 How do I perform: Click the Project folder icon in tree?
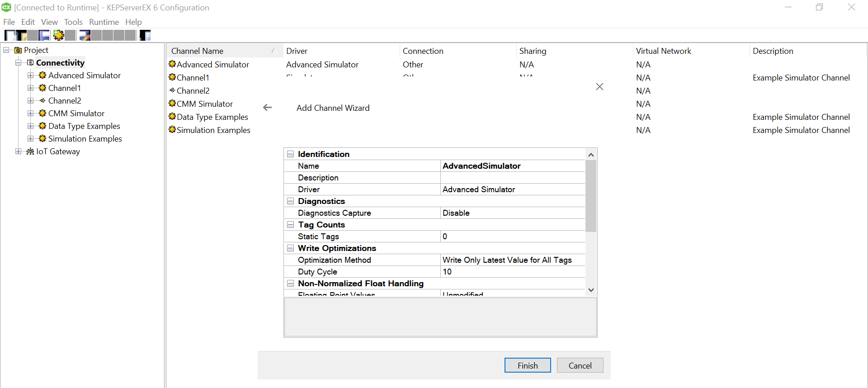pos(18,50)
